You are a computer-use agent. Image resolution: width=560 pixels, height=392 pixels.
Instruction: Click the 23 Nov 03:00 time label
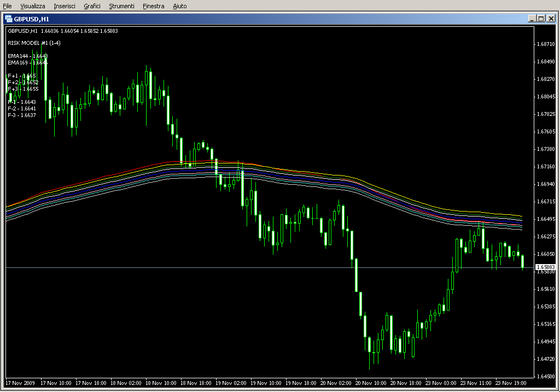pyautogui.click(x=441, y=383)
